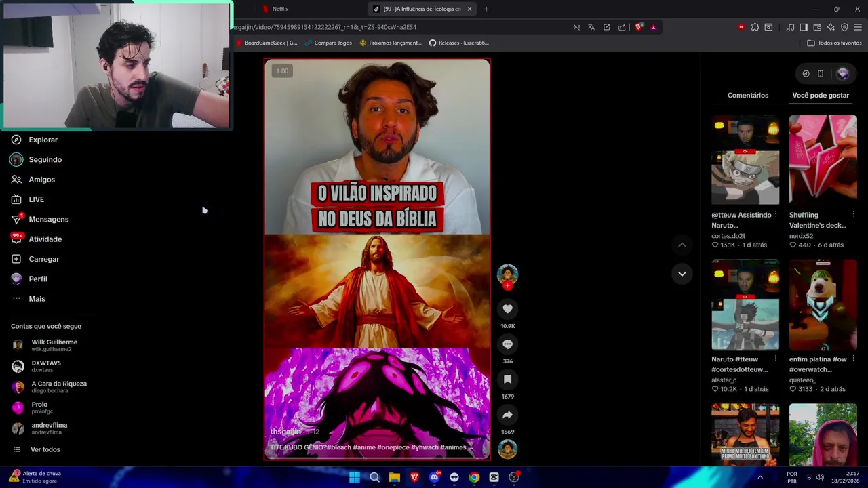Open Perfil avatar in sidebar
Viewport: 868px width, 488px height.
[x=16, y=279]
